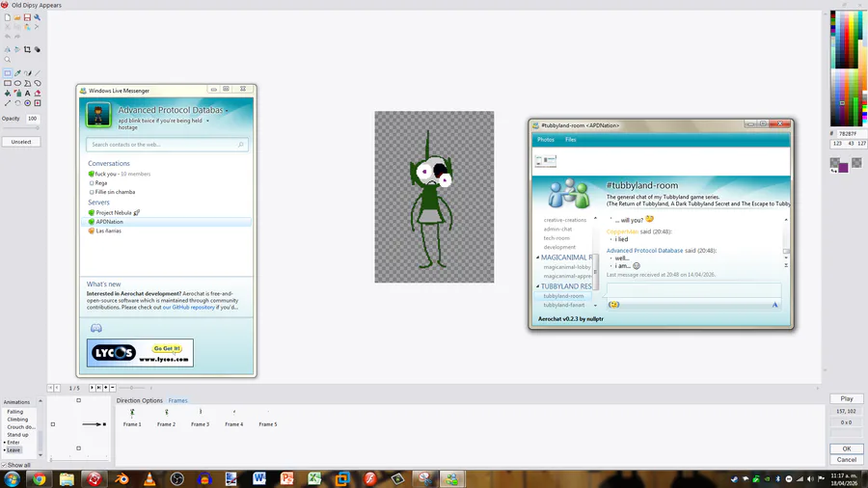Switch to Direction Options tab

coord(140,400)
